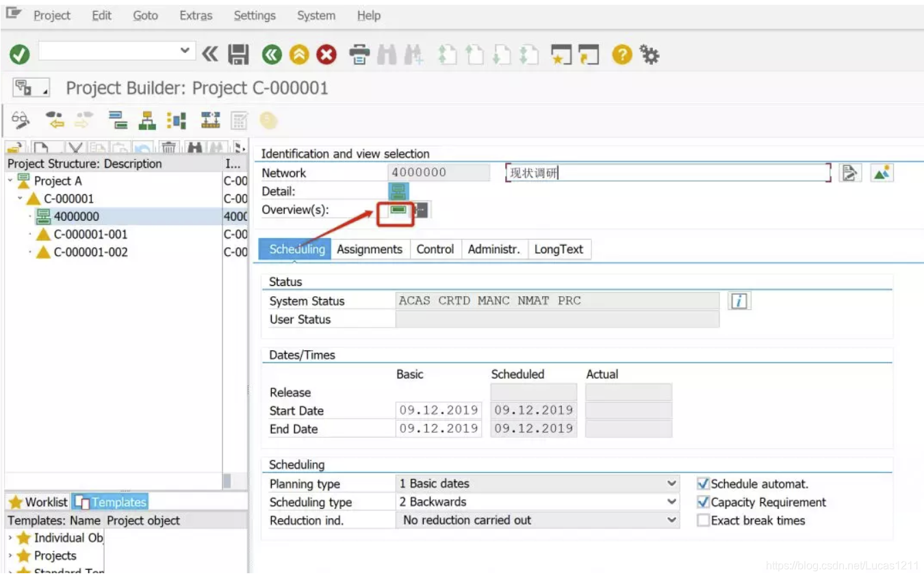Select the Scheduling tab
This screenshot has height=578, width=924.
pos(296,250)
